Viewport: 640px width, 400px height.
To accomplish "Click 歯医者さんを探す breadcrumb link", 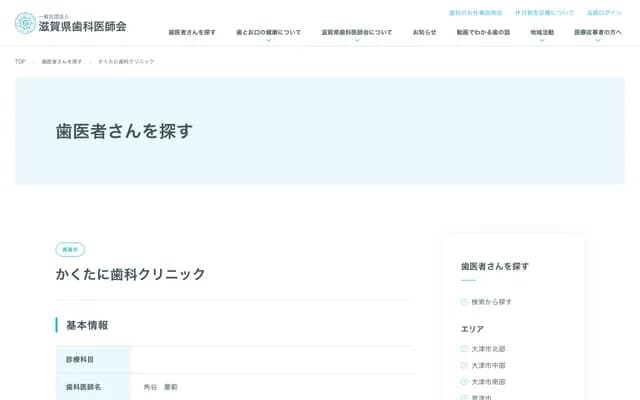I will pyautogui.click(x=62, y=62).
